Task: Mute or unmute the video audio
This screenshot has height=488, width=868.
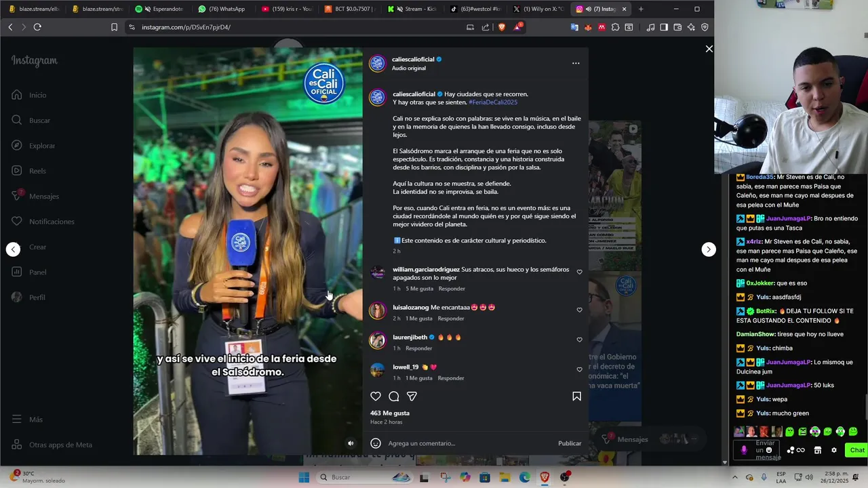Action: [351, 443]
